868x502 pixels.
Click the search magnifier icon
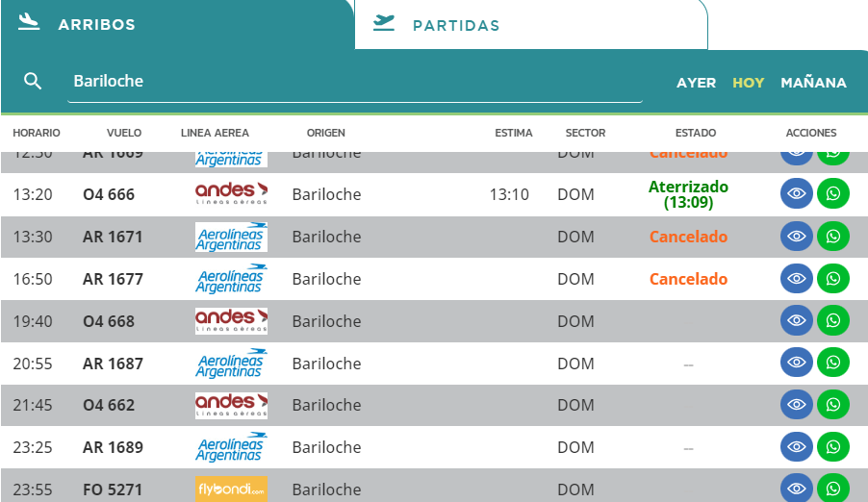click(x=33, y=82)
